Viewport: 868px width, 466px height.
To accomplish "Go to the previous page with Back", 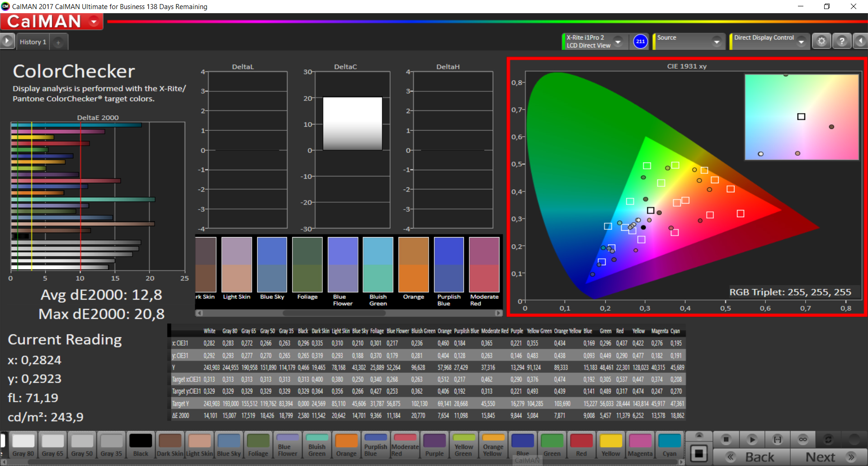I will click(x=752, y=457).
